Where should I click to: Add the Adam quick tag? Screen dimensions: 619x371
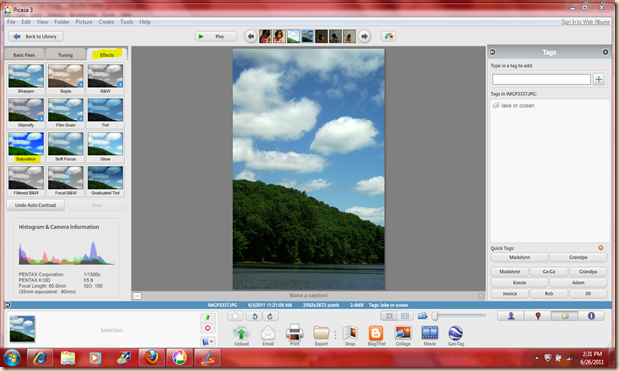point(578,283)
